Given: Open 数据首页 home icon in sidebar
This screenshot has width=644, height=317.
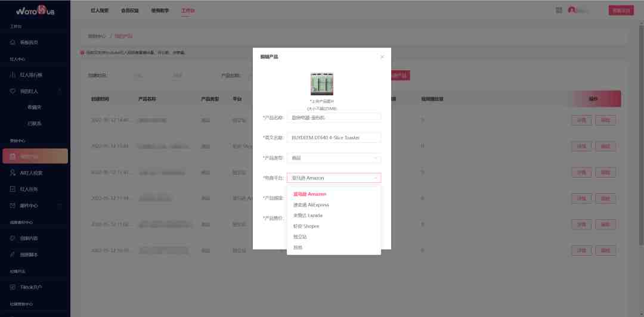Looking at the screenshot, I should (x=13, y=42).
